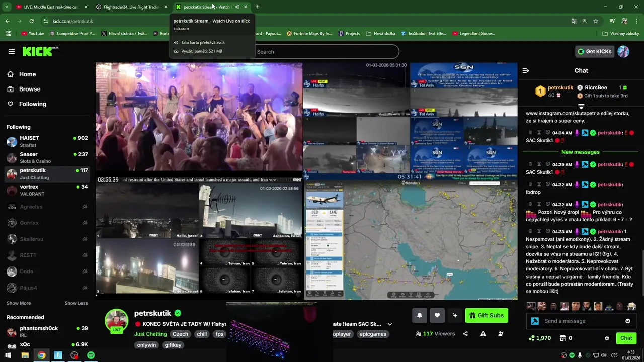This screenshot has width=644, height=362.
Task: Click the translate page icon
Action: click(574, 21)
